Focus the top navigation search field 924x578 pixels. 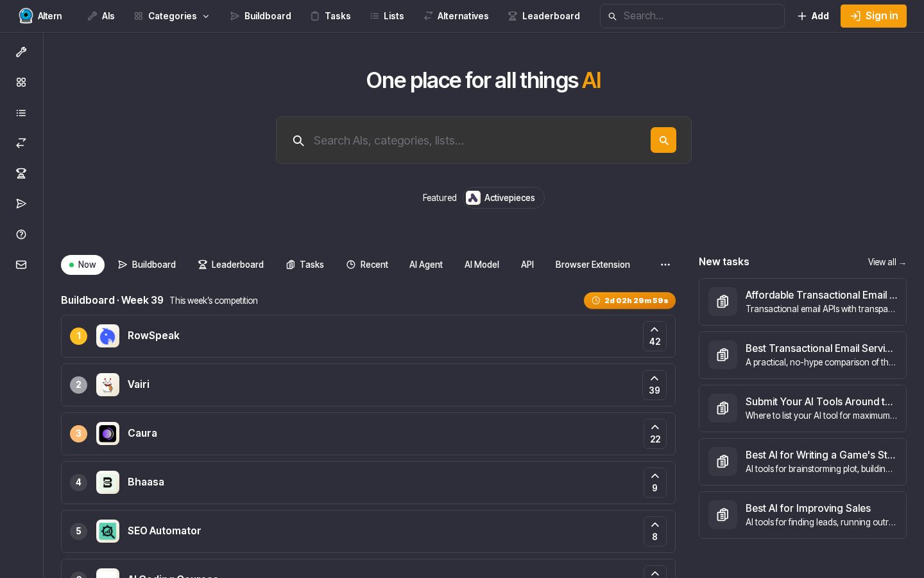[692, 16]
